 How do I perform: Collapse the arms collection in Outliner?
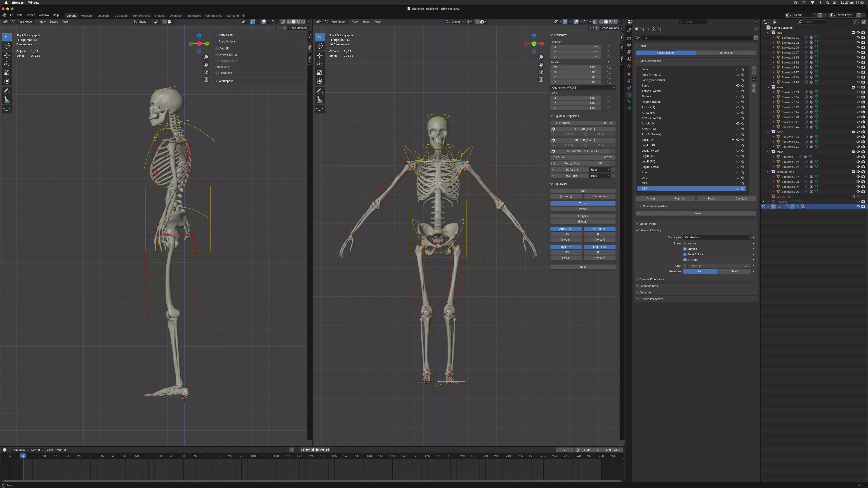(769, 87)
